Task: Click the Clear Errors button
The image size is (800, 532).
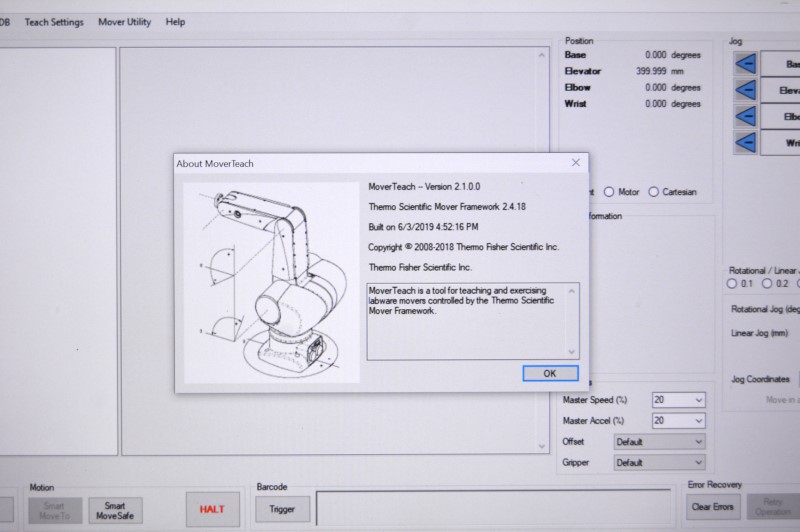Action: point(713,507)
